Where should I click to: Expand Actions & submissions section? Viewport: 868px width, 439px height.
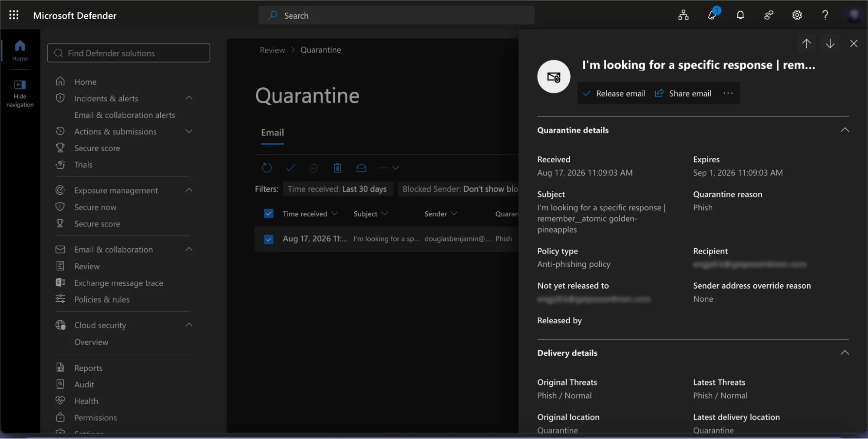point(189,131)
